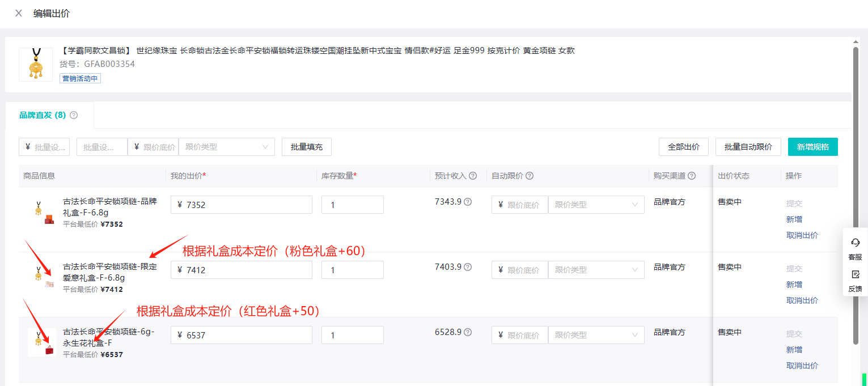The image size is (868, 386).
Task: Click the 新增规格 button
Action: (812, 147)
